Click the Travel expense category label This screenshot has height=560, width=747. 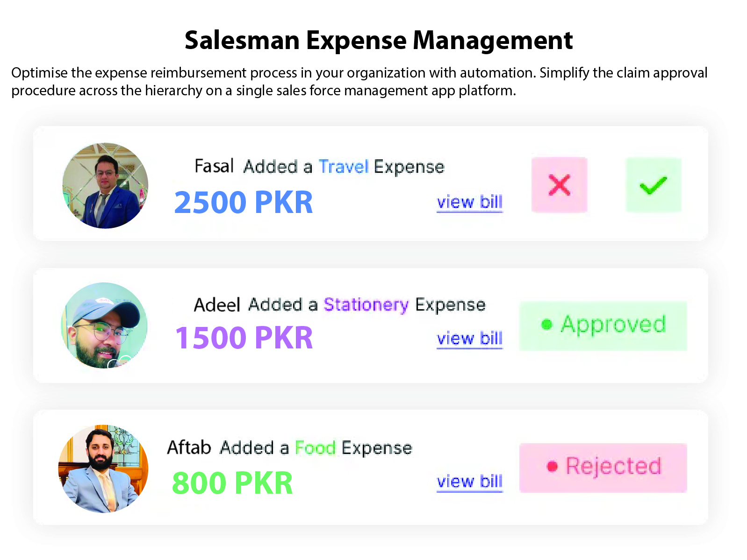[x=344, y=166]
